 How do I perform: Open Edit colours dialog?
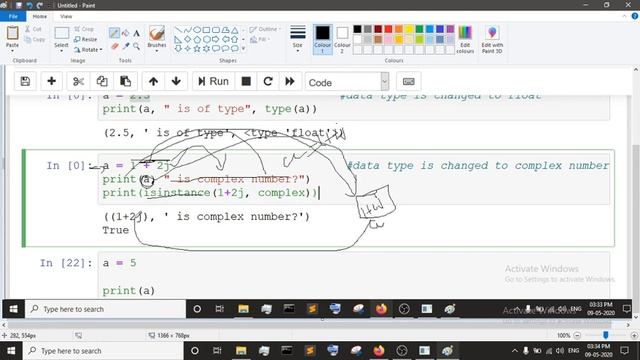[465, 39]
